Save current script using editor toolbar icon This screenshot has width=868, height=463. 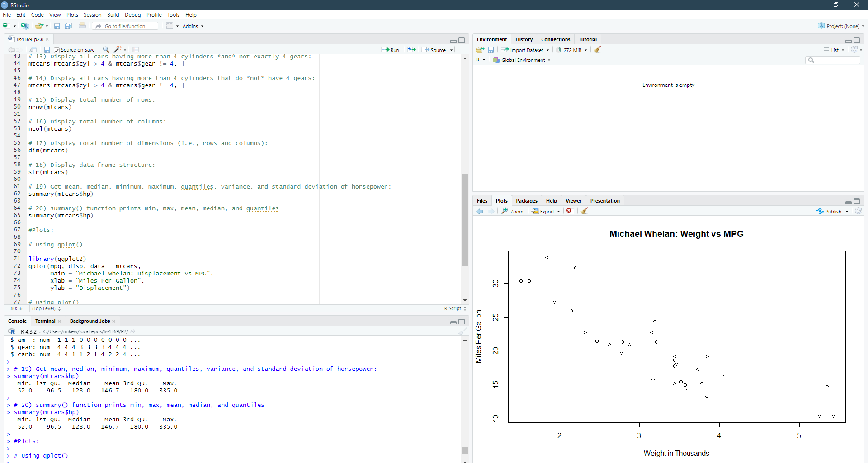47,50
